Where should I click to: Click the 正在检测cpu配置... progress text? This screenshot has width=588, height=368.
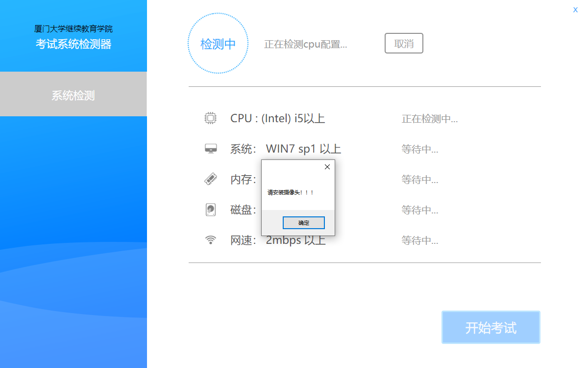pyautogui.click(x=305, y=44)
